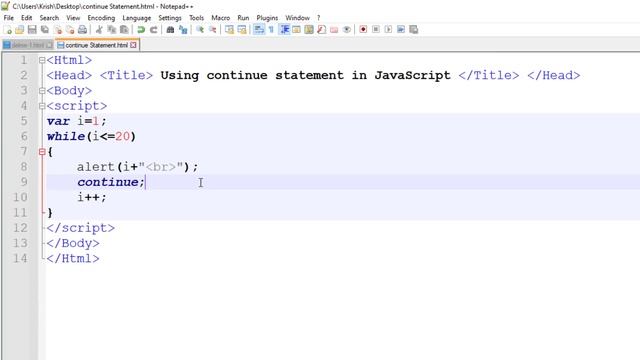Click the 'i++;' statement on line 10
The height and width of the screenshot is (360, 640).
(92, 198)
